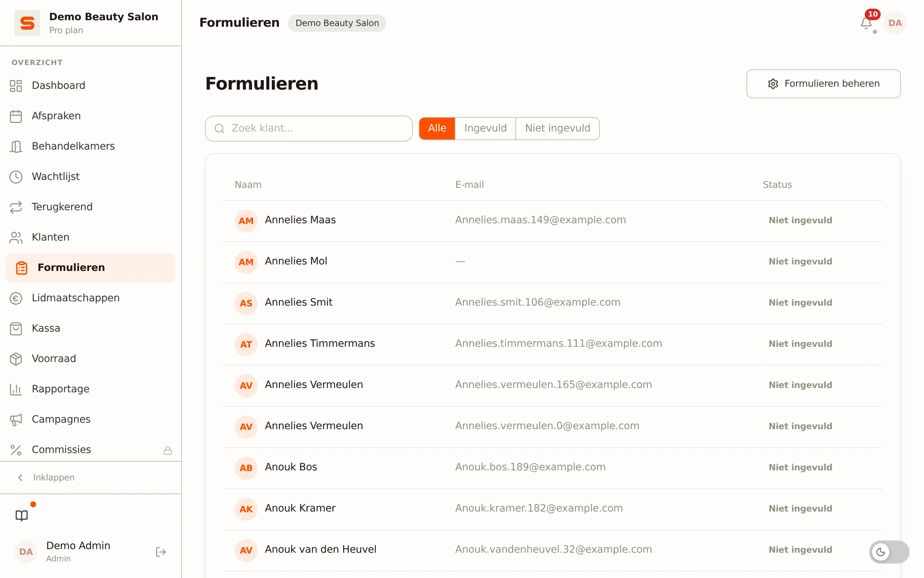
Task: Click gear icon in Formulieren beheren
Action: [x=773, y=84]
